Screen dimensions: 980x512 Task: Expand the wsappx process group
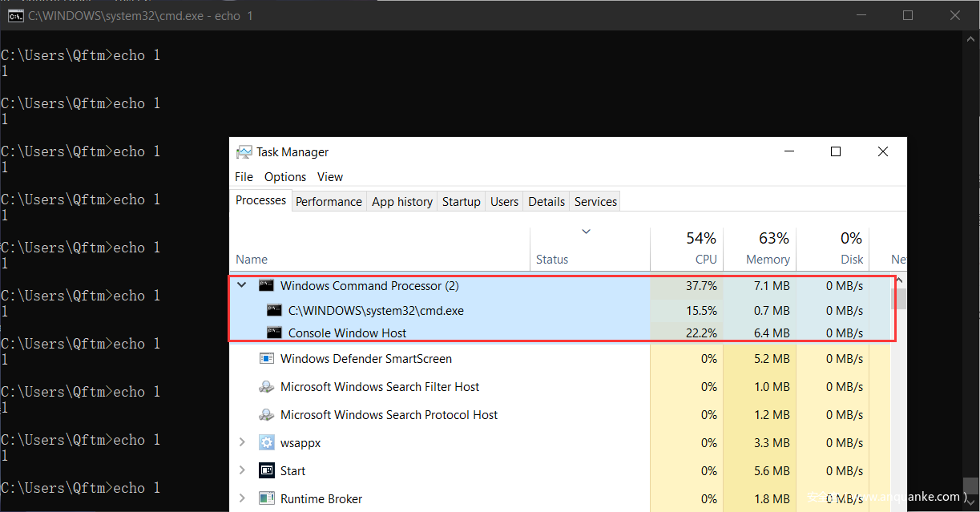(x=243, y=443)
